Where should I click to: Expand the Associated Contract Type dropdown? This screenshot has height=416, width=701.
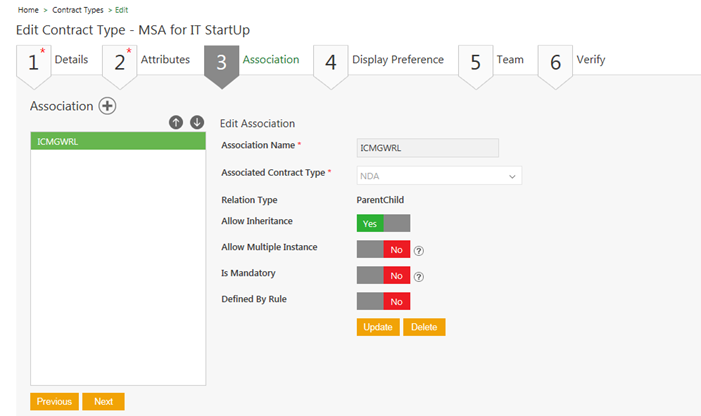(439, 176)
